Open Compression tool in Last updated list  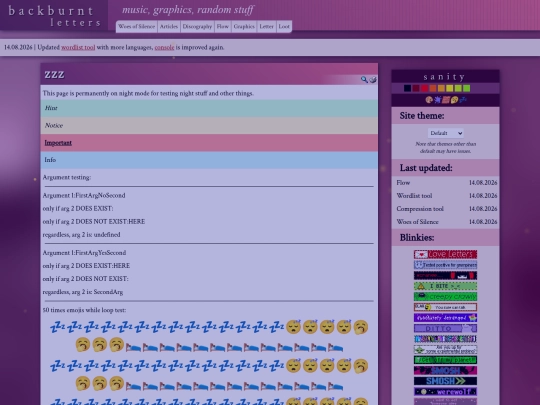(420, 209)
